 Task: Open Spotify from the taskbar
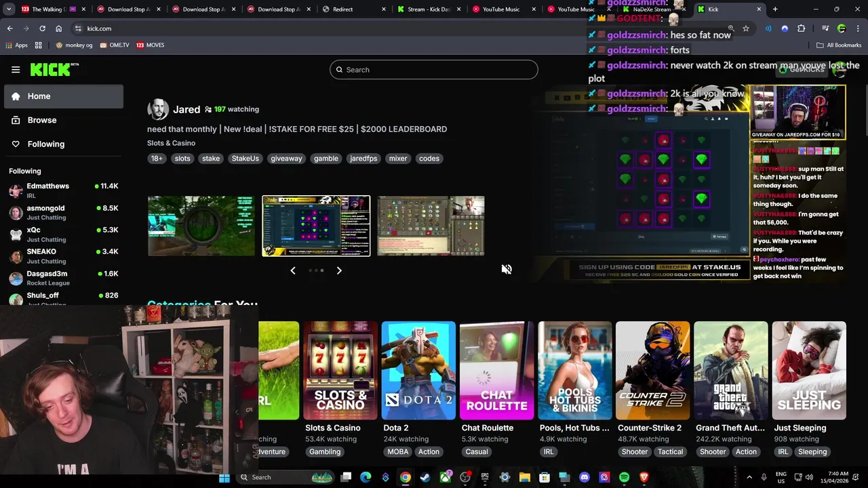pyautogui.click(x=624, y=477)
